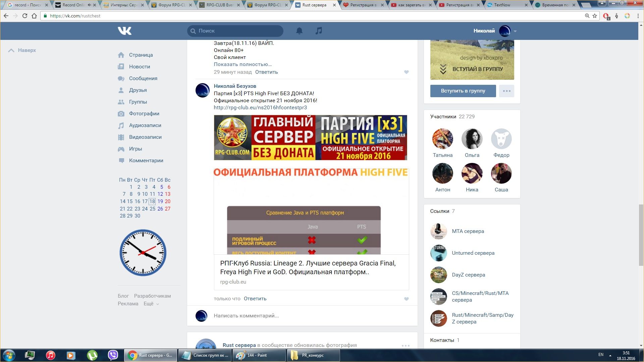Open uTorrent from taskbar
The image size is (644, 362).
tap(92, 355)
